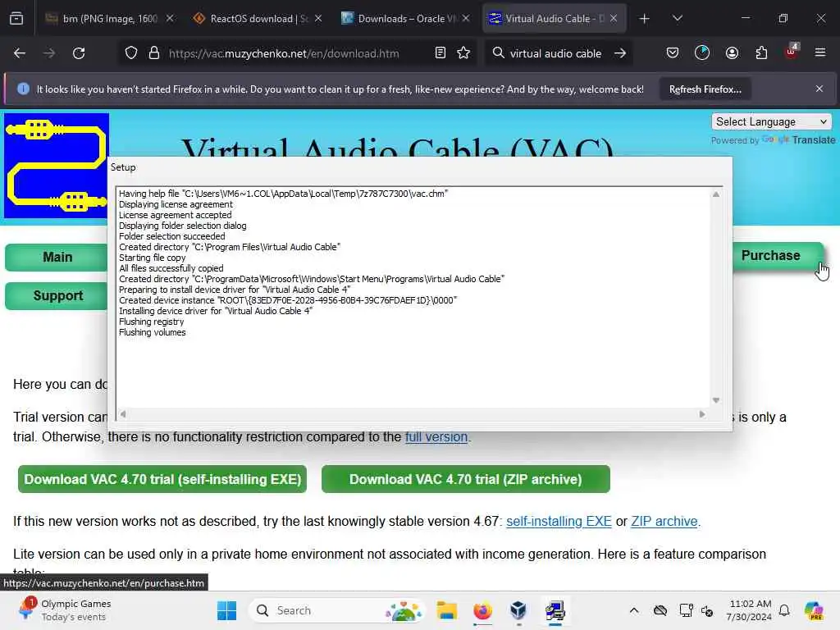The image size is (840, 630).
Task: Open Windows Start menu
Action: pos(226,610)
